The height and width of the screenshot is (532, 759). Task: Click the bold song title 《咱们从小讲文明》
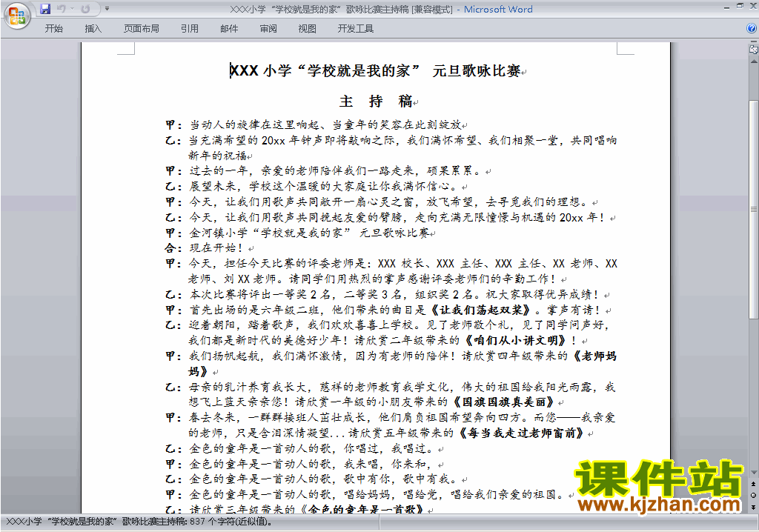pyautogui.click(x=514, y=340)
